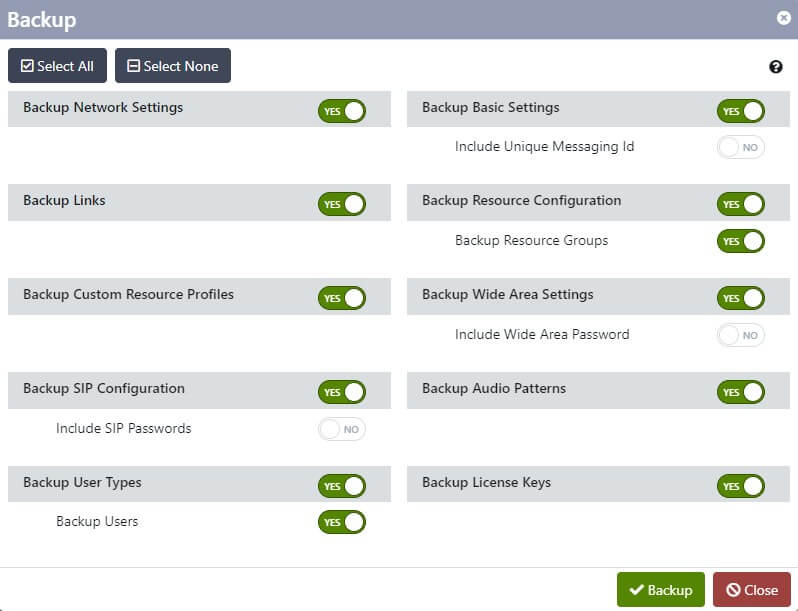
Task: Click the Select None button
Action: [173, 66]
